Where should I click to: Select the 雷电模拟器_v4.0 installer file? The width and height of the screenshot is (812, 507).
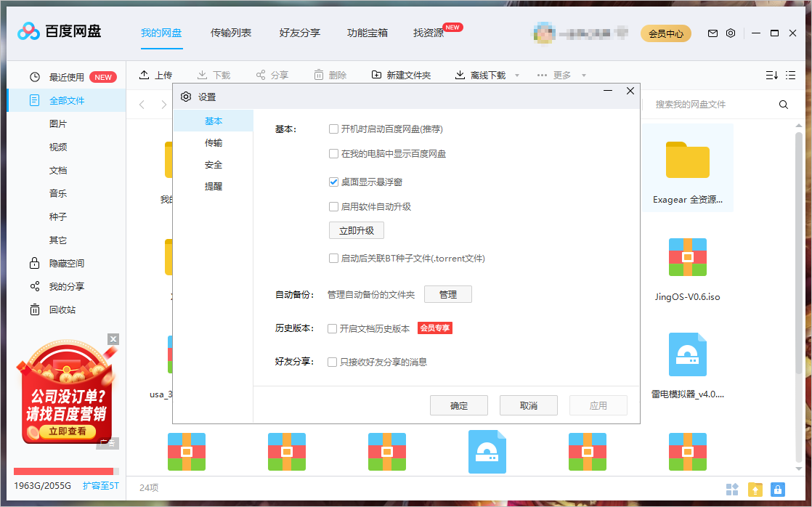[688, 365]
